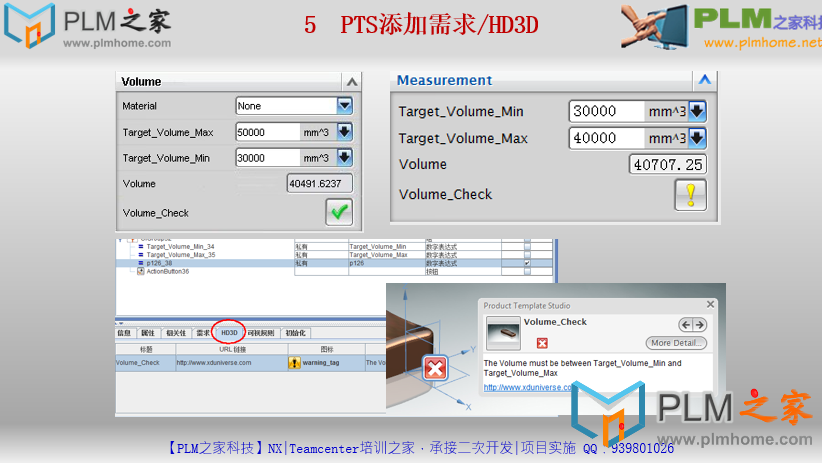Click the yellow exclamation Volume_Check button
This screenshot has height=463, width=822.
tap(690, 195)
